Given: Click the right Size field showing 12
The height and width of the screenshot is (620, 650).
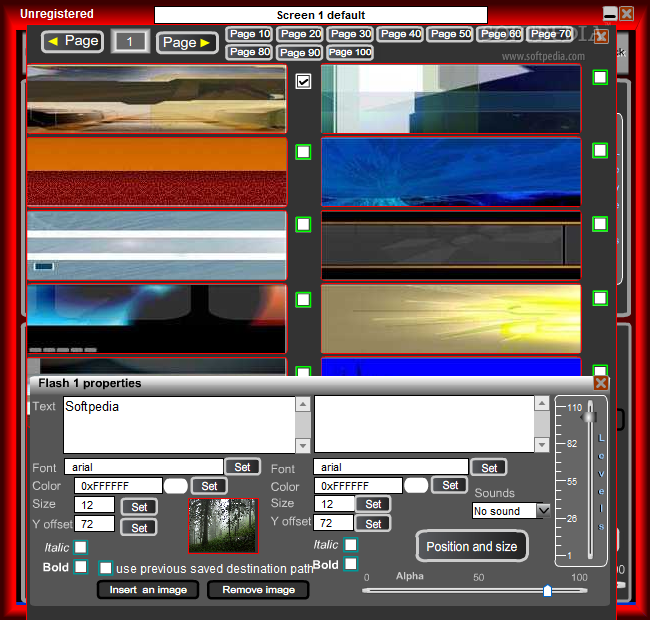Looking at the screenshot, I should [334, 504].
